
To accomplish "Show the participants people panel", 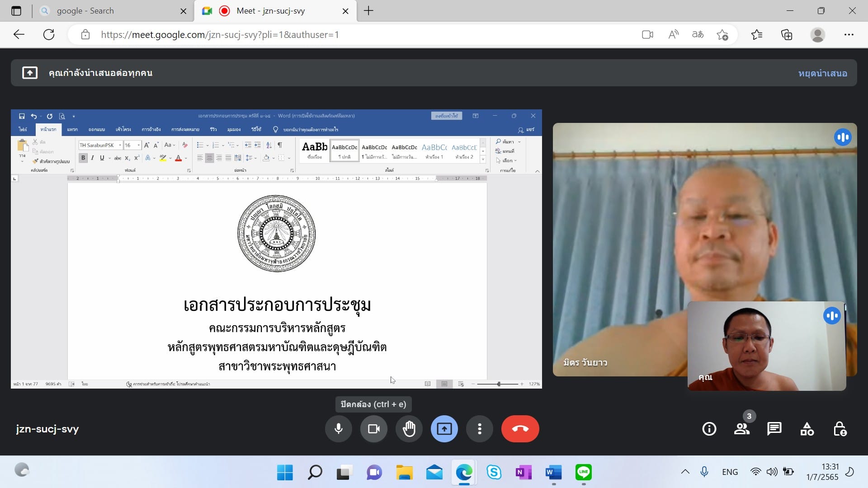I will 741,429.
